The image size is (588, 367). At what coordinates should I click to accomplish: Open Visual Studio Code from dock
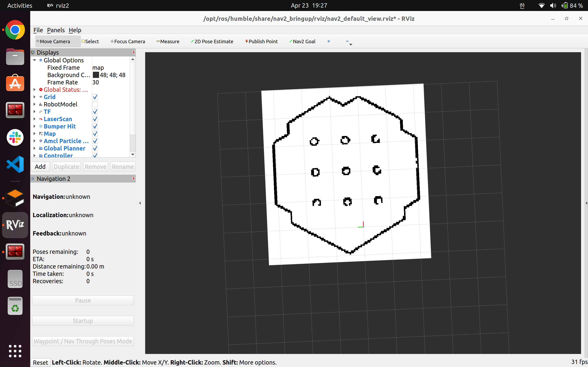tap(15, 164)
